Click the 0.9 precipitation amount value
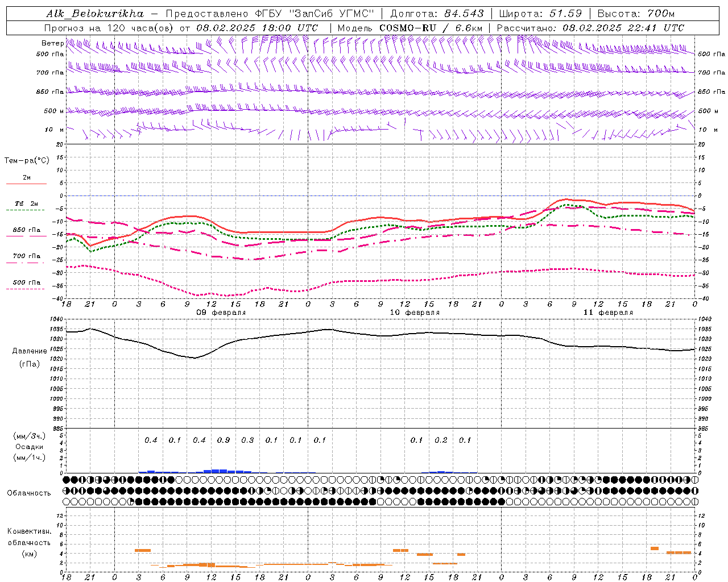 pyautogui.click(x=224, y=440)
